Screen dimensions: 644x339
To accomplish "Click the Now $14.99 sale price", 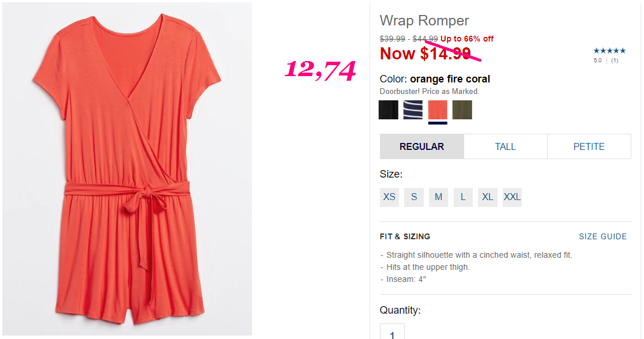I will point(425,54).
